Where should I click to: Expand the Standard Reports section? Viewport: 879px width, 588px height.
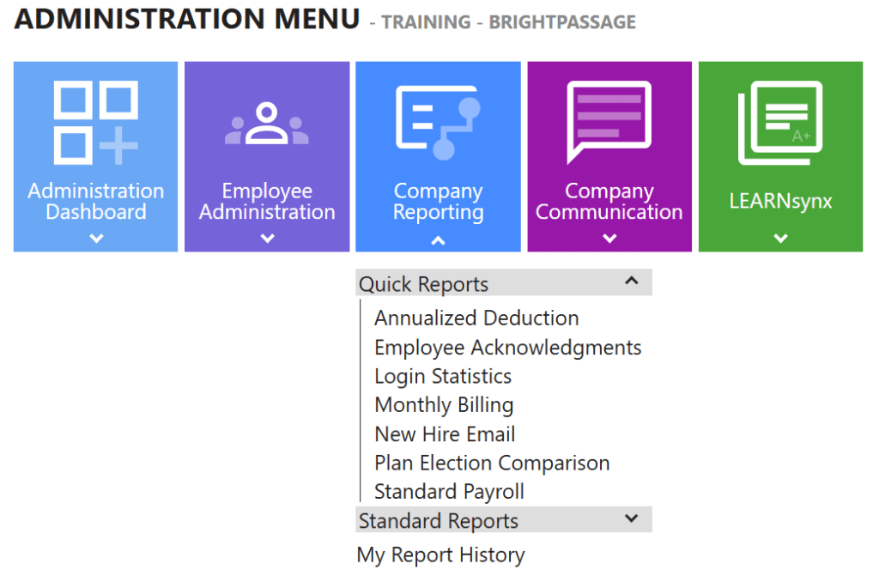pos(631,518)
